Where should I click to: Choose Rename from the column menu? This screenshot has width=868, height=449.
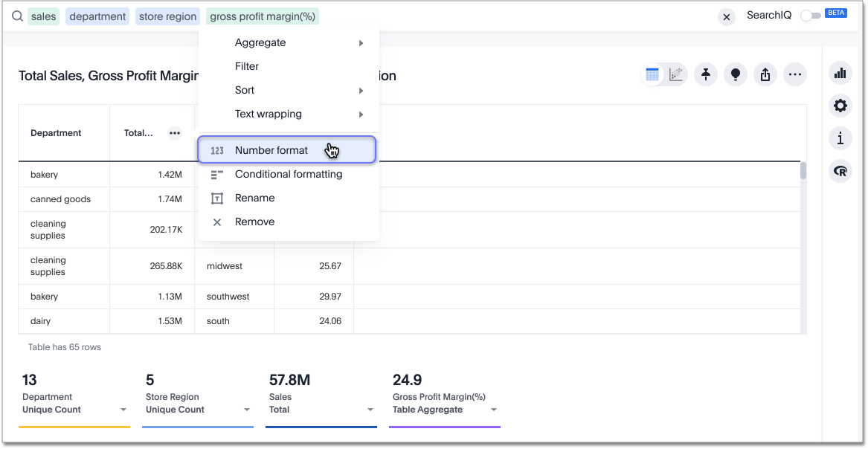tap(255, 198)
